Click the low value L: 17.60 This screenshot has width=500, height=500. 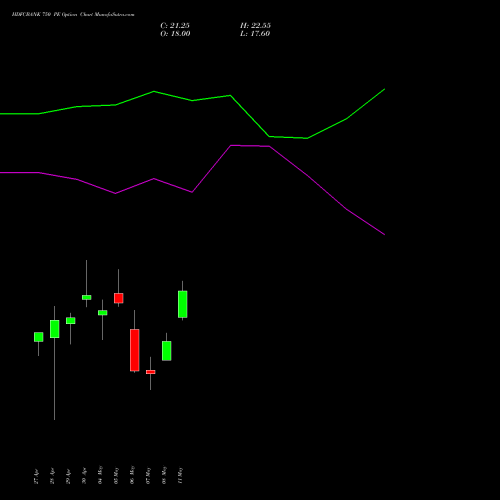pyautogui.click(x=255, y=34)
